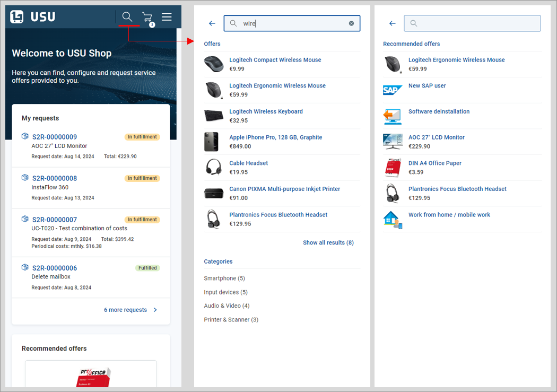Open search from the USU header
This screenshot has height=392, width=557.
click(x=127, y=17)
